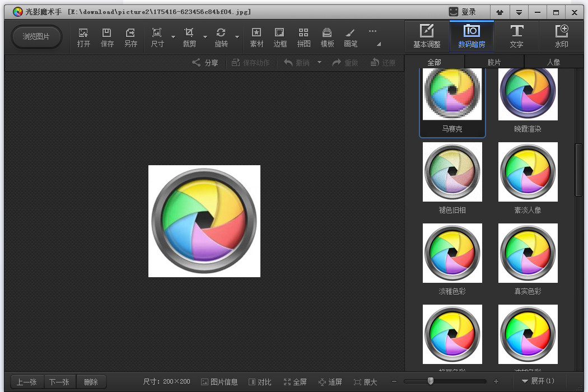Switch to the 胶片 filter tab
Screen dimensions: 588x392
click(494, 62)
